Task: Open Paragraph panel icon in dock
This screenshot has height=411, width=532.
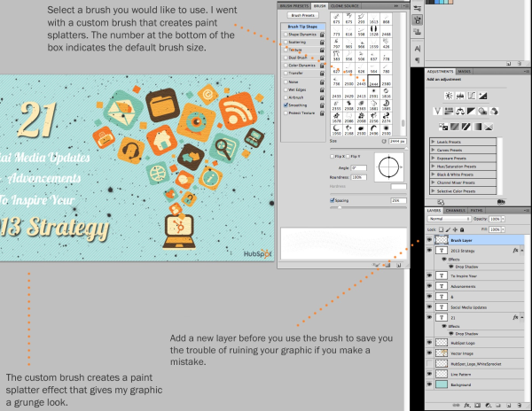Action: 418,60
